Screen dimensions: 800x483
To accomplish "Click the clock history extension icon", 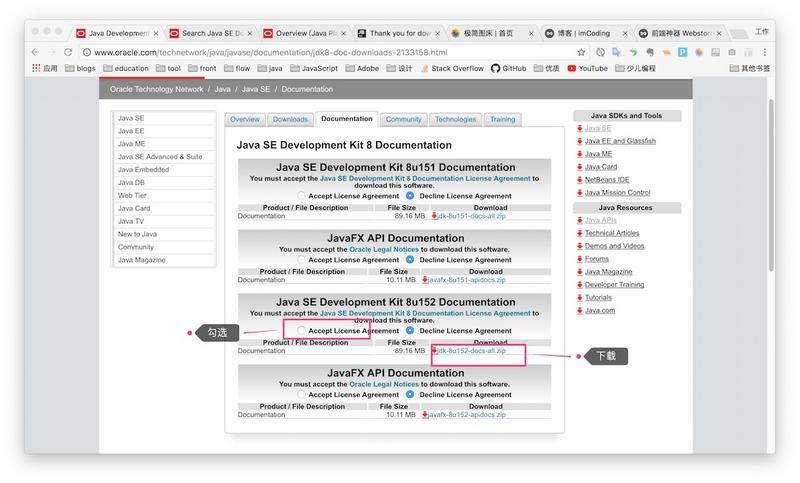I will tap(601, 52).
